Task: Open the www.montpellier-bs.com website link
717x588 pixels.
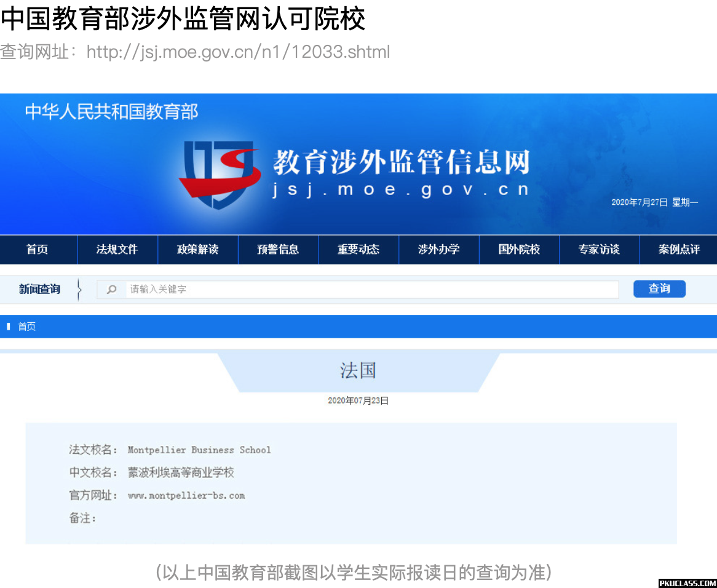Action: click(186, 496)
